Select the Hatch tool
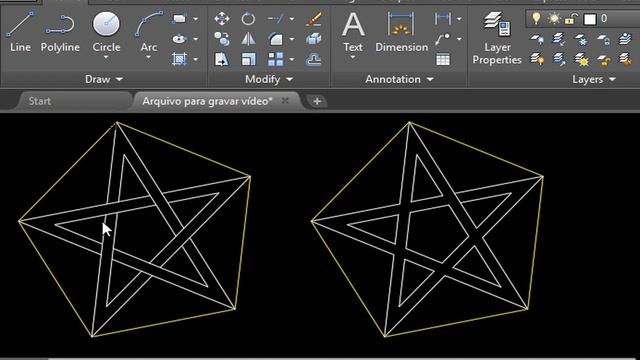This screenshot has height=360, width=640. click(x=179, y=60)
